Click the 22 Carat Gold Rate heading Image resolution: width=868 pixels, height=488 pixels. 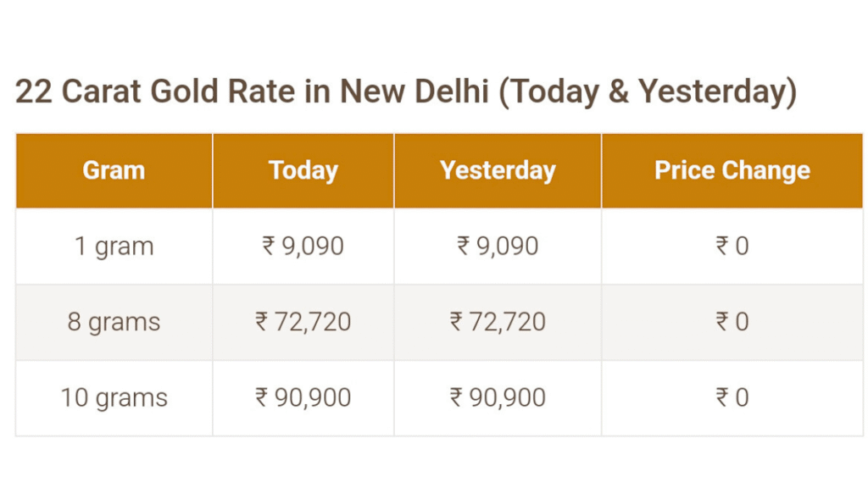point(406,91)
